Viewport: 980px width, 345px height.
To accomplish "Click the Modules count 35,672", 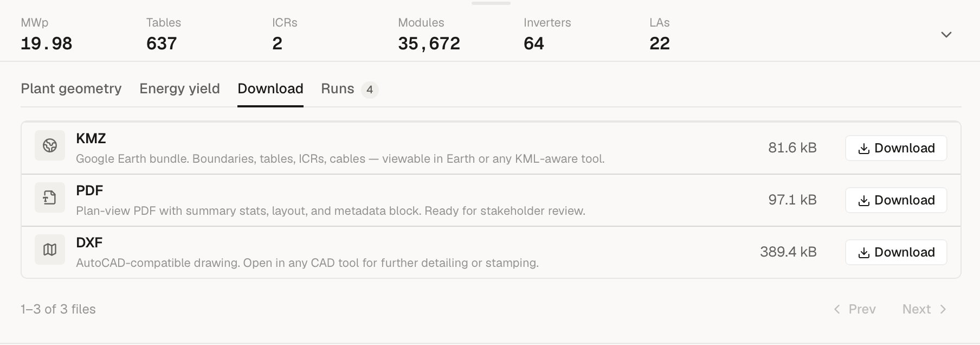I will pos(429,43).
